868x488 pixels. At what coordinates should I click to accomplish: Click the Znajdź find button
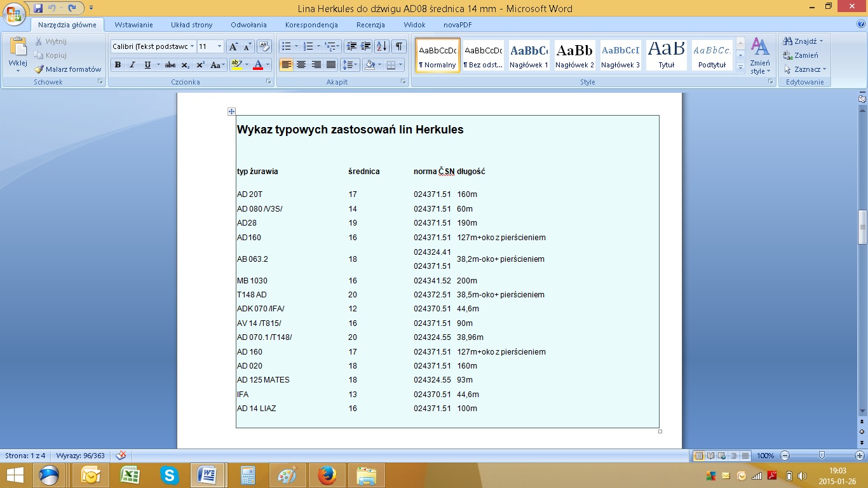tap(803, 41)
